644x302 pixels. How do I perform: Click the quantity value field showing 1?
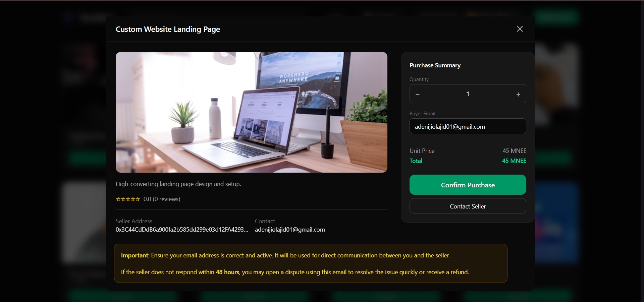coord(468,94)
